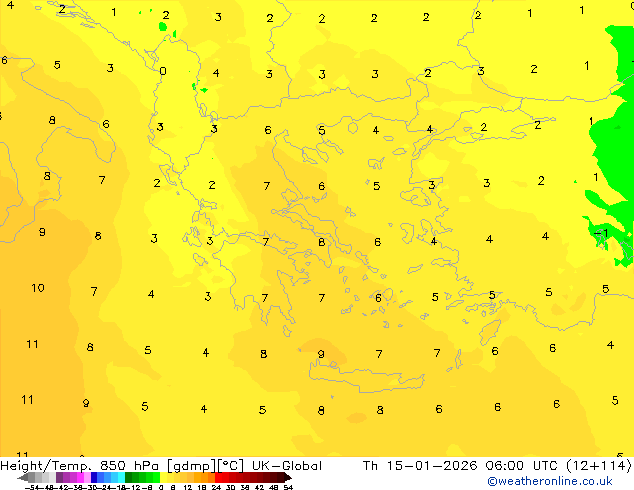The width and height of the screenshot is (634, 490).
Task: Click the 10 temperature value on the map
Action: click(38, 288)
